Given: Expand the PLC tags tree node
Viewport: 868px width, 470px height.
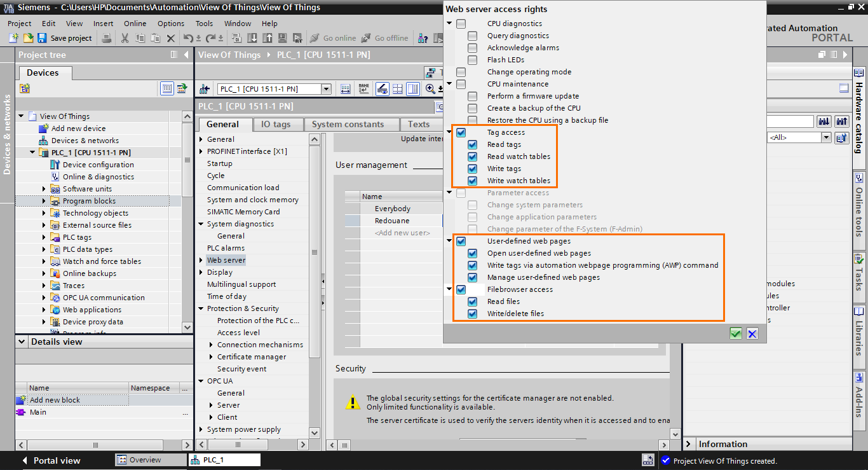Looking at the screenshot, I should (x=44, y=237).
